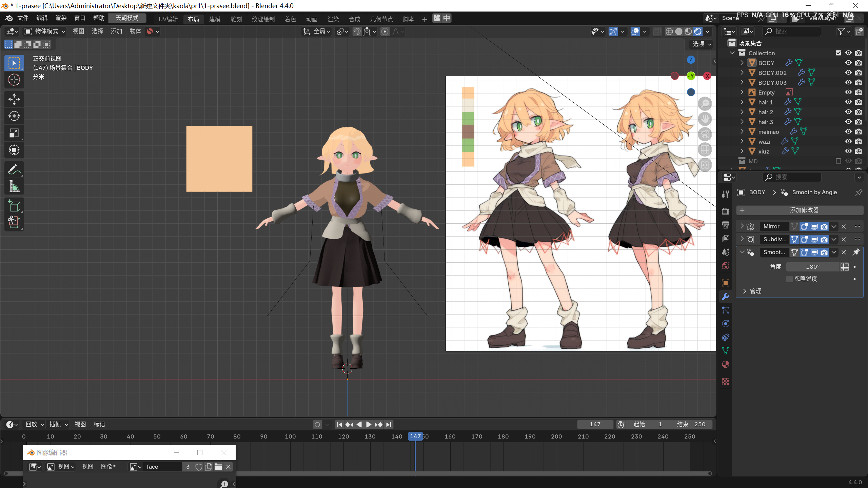Open the 文件 menu

point(23,18)
